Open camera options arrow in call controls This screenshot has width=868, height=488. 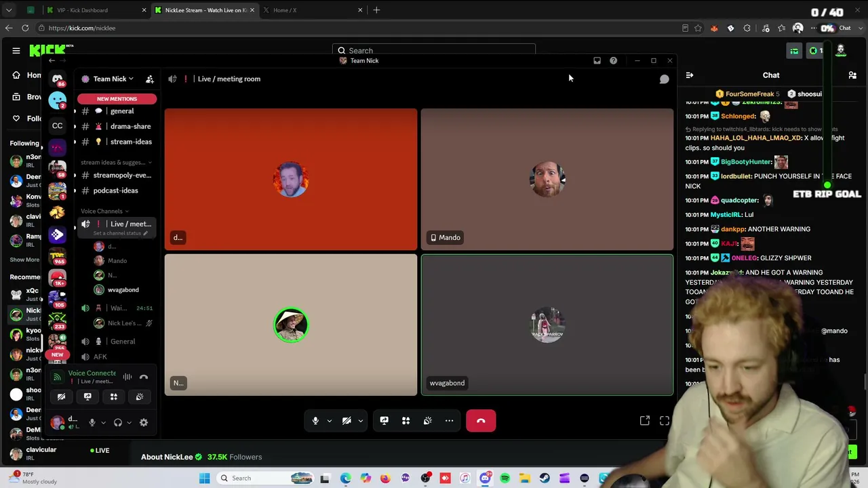(x=361, y=421)
